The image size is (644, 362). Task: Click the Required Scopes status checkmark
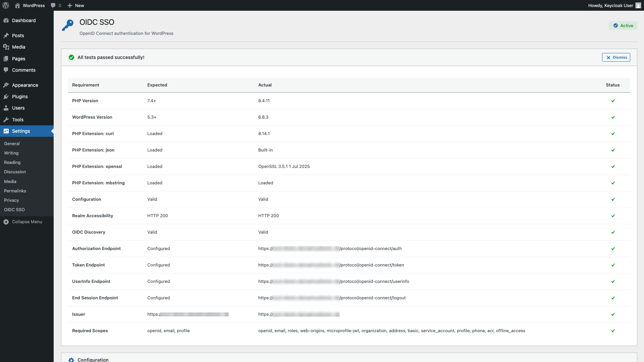coord(613,331)
